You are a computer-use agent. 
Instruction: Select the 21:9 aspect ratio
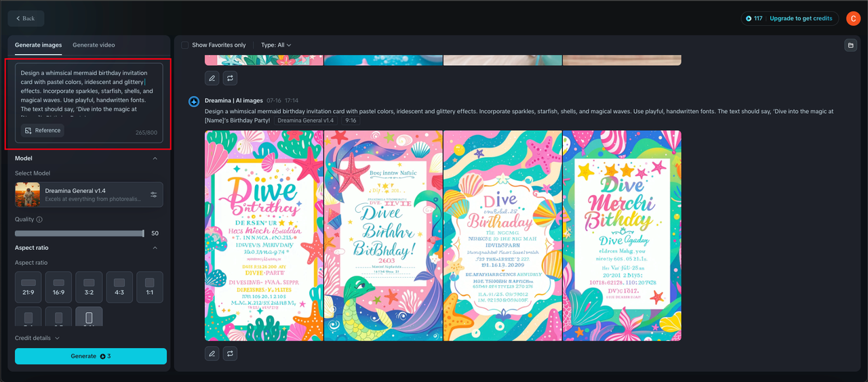tap(28, 286)
